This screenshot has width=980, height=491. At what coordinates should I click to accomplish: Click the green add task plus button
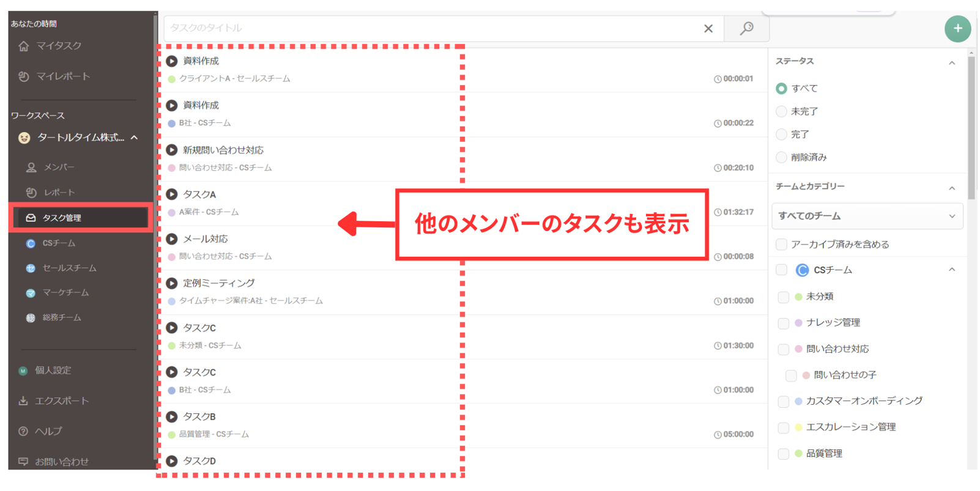tap(957, 29)
